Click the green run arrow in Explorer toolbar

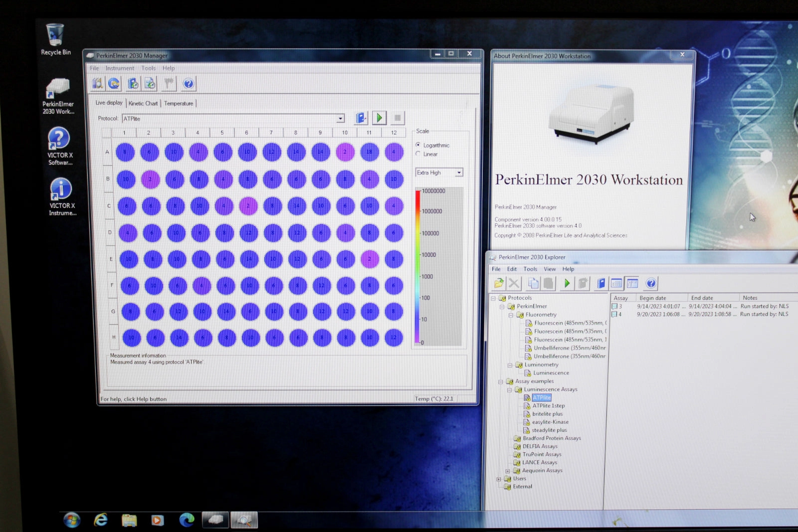coord(567,283)
